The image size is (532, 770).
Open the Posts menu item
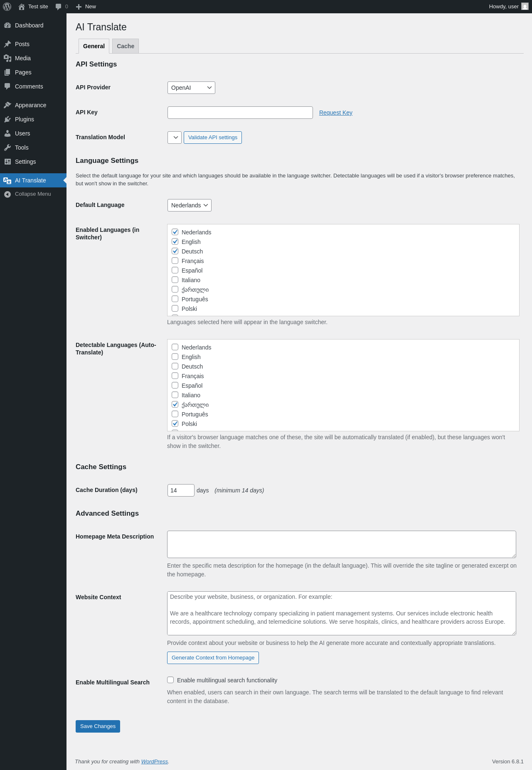(x=33, y=44)
